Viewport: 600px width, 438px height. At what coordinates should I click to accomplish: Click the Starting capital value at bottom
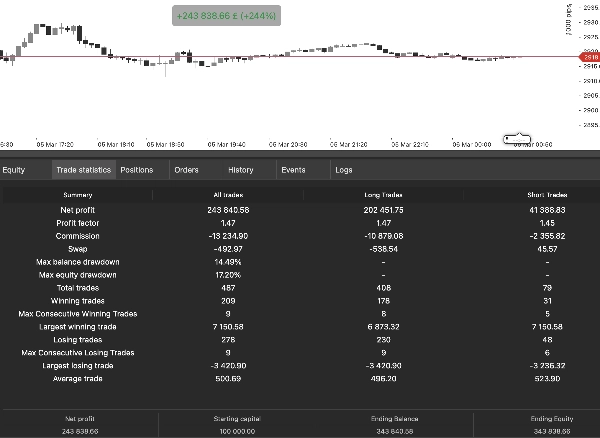click(x=228, y=430)
